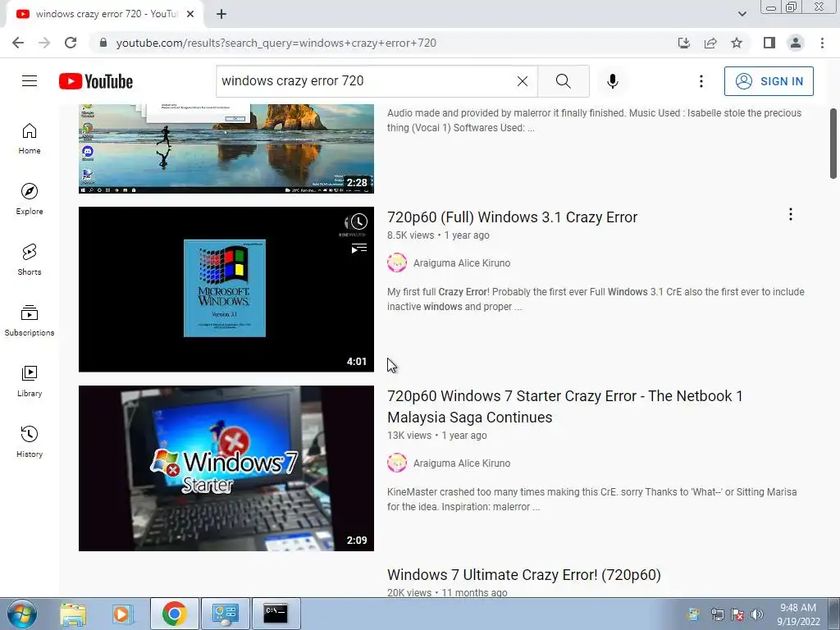Open Explore in the sidebar
This screenshot has width=840, height=630.
point(30,199)
